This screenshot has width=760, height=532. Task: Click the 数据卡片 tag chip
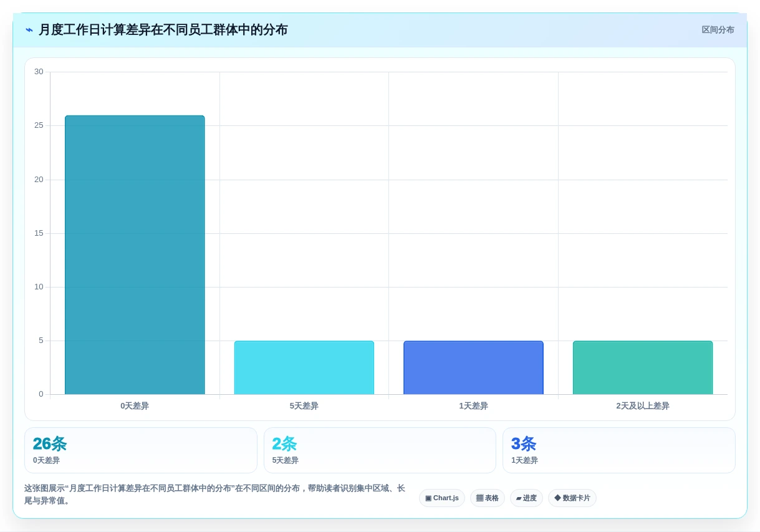pos(572,498)
